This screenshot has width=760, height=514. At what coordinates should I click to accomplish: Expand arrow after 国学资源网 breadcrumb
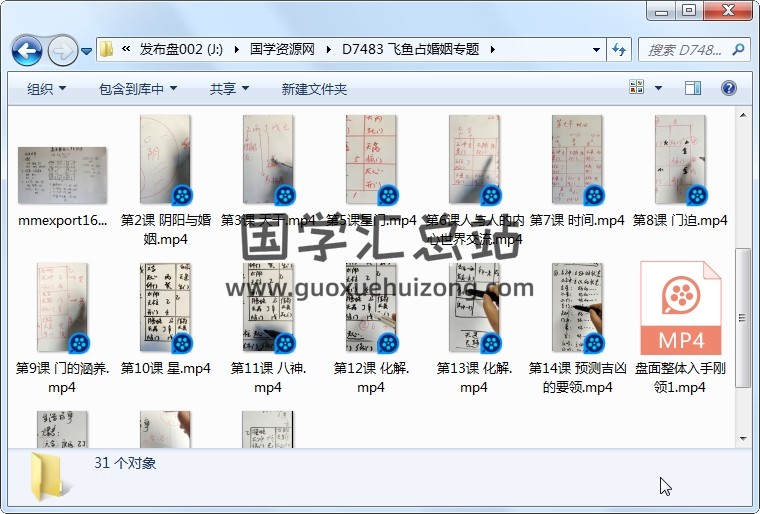pyautogui.click(x=329, y=49)
